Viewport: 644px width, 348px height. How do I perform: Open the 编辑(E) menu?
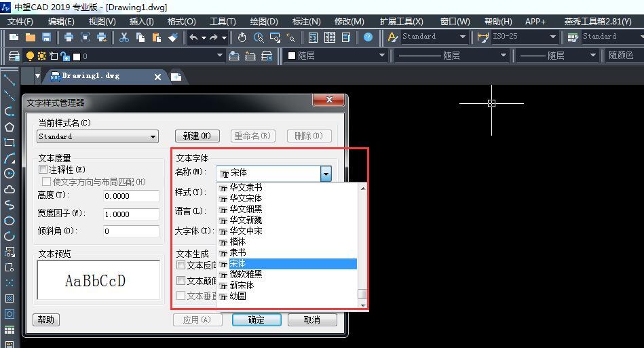(x=61, y=21)
